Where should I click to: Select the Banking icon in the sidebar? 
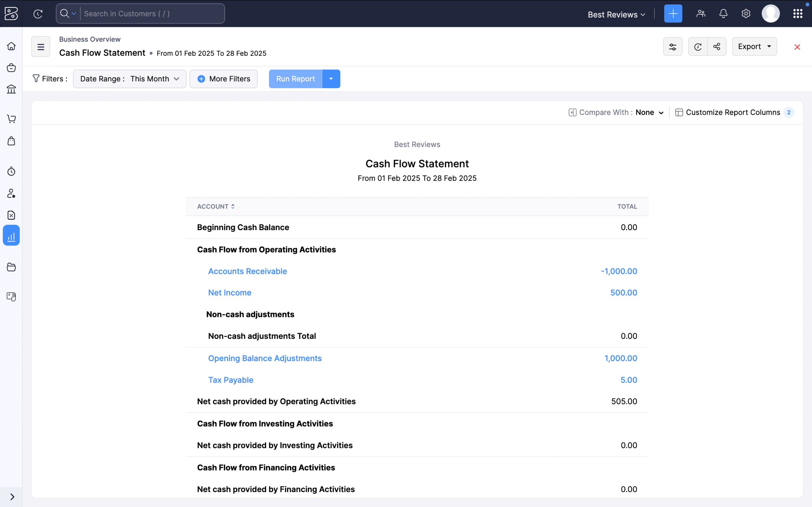pyautogui.click(x=11, y=89)
